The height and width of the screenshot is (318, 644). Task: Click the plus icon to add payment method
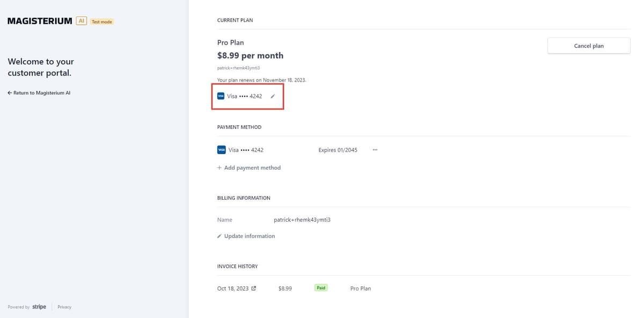tap(219, 168)
